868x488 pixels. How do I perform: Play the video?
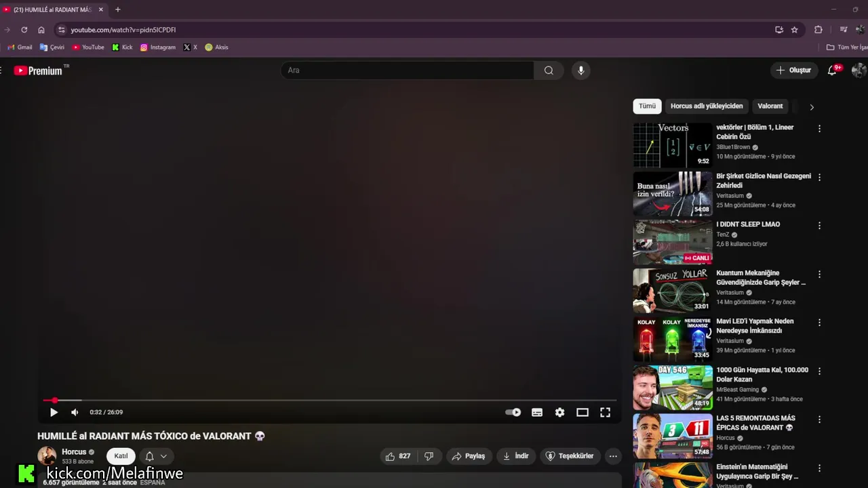click(54, 412)
